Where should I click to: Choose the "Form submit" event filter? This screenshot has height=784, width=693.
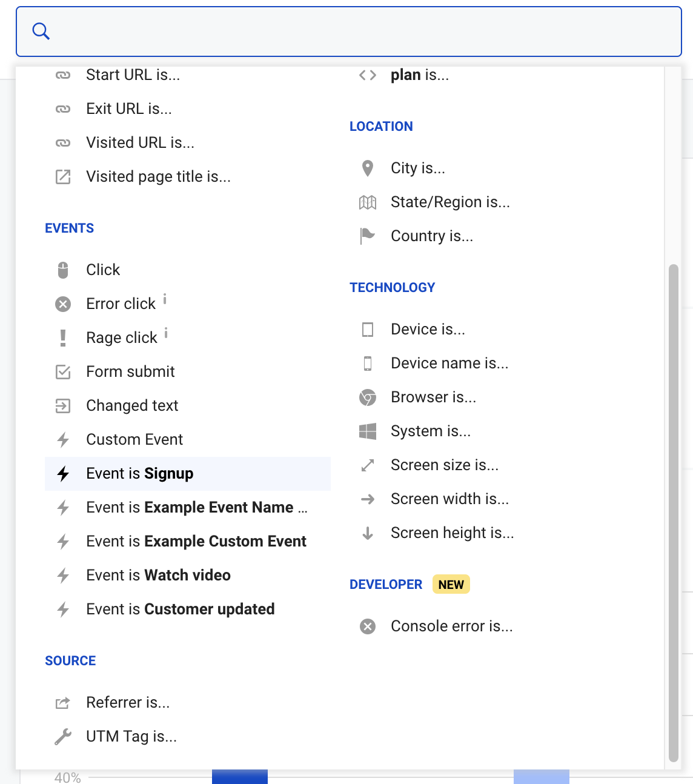130,371
